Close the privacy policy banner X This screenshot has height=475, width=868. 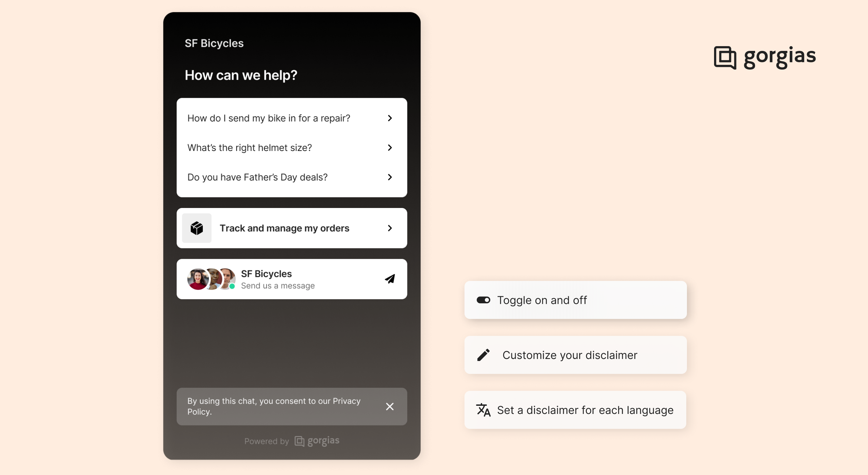coord(391,406)
